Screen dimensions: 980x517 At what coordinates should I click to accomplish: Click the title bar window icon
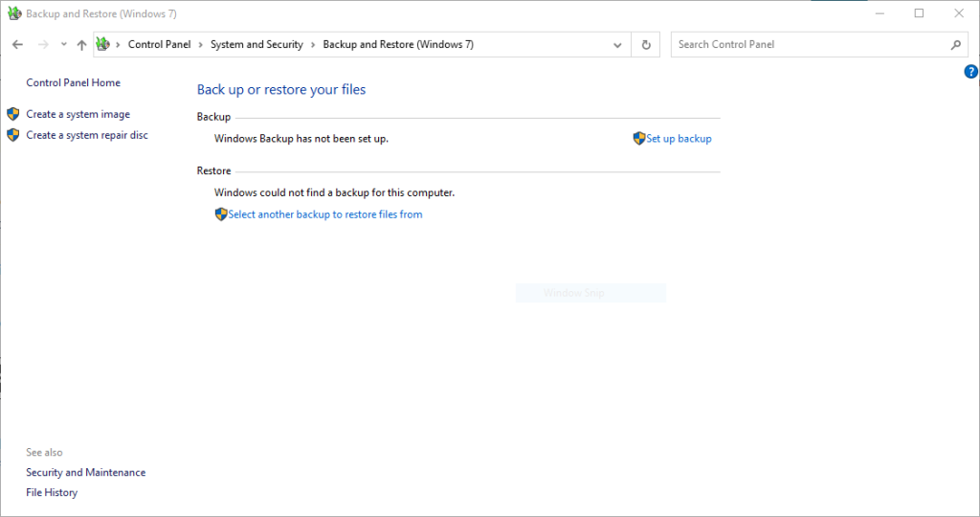pos(14,13)
